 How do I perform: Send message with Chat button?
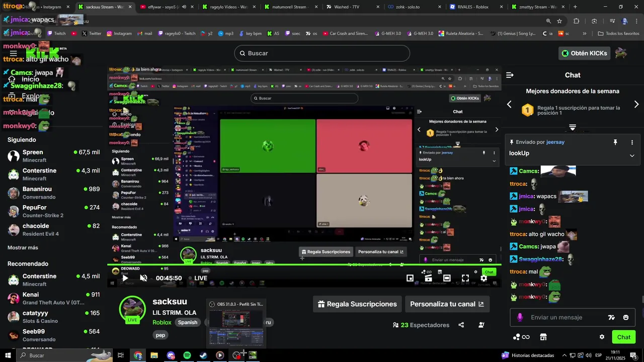click(624, 337)
